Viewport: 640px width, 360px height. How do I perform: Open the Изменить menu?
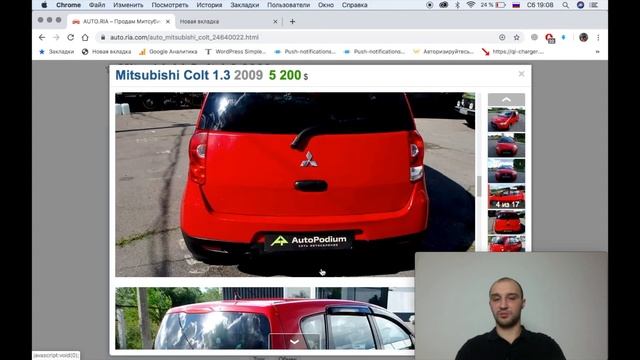pyautogui.click(x=128, y=5)
